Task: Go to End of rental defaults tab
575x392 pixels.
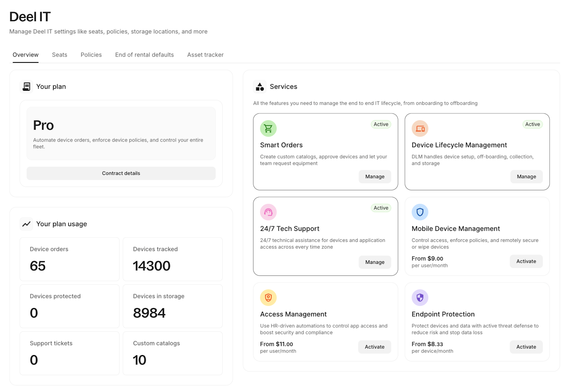Action: click(144, 55)
